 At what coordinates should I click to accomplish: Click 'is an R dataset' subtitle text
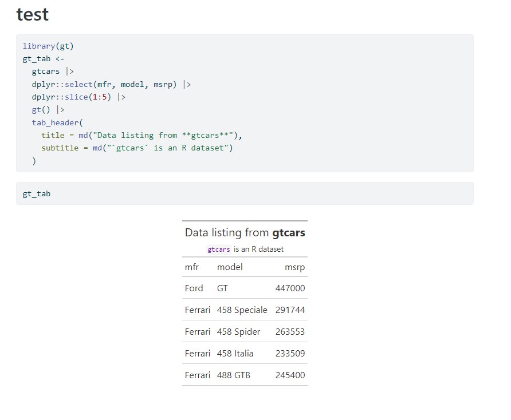tap(258, 249)
